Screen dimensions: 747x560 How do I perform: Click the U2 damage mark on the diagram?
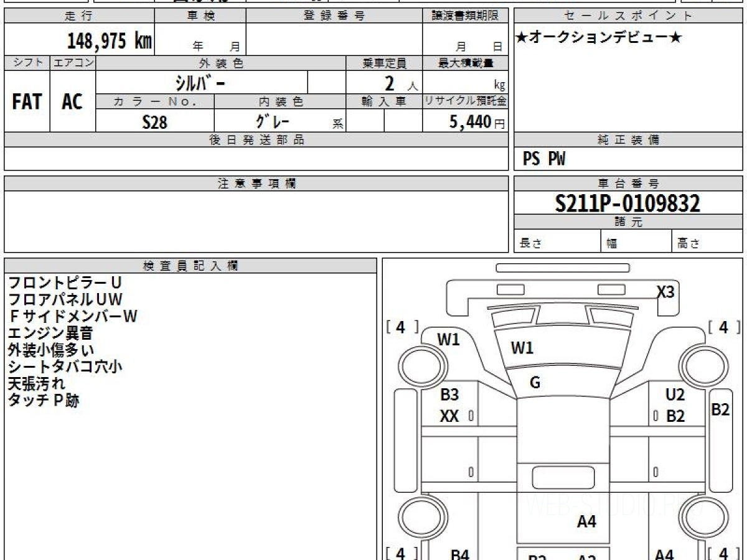675,394
